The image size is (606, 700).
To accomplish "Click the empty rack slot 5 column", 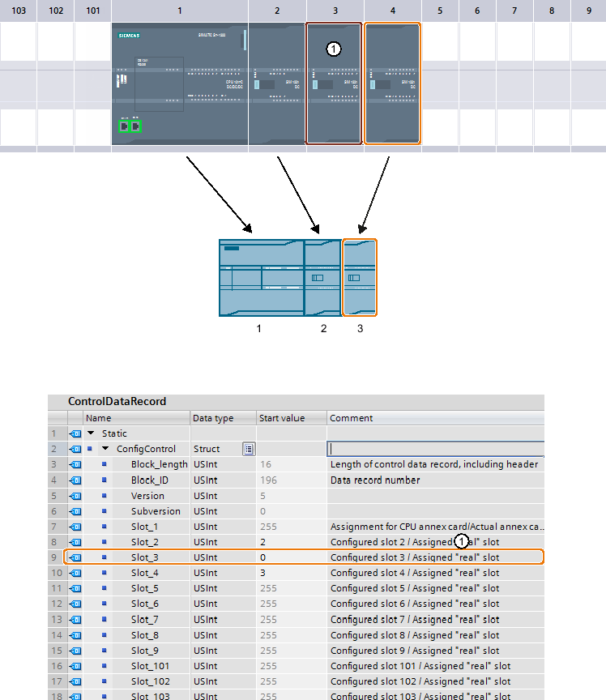I will coord(438,84).
